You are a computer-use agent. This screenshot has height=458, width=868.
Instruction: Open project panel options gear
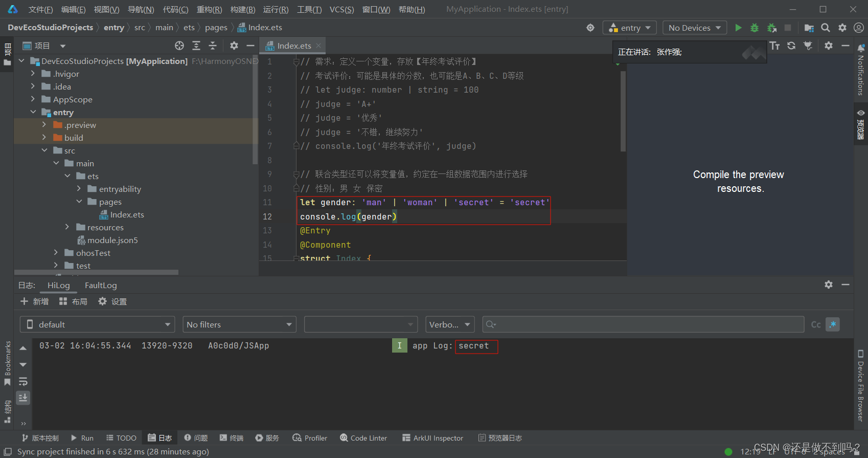pyautogui.click(x=234, y=46)
